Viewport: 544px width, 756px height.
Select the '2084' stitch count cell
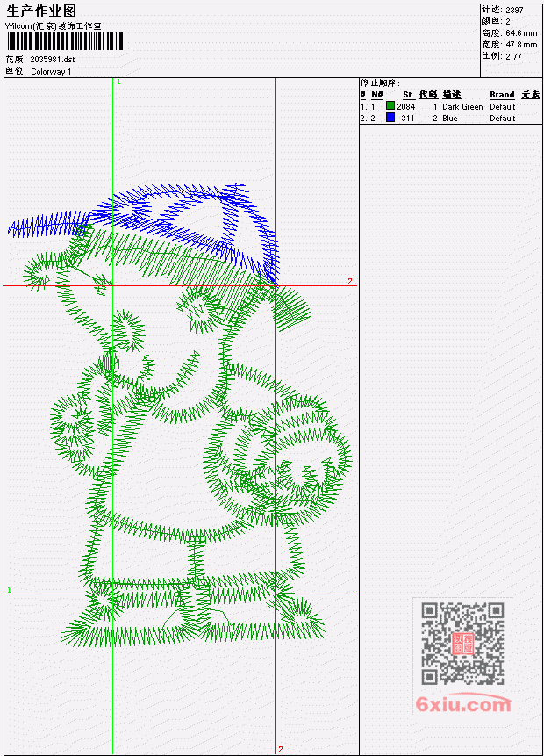[405, 106]
